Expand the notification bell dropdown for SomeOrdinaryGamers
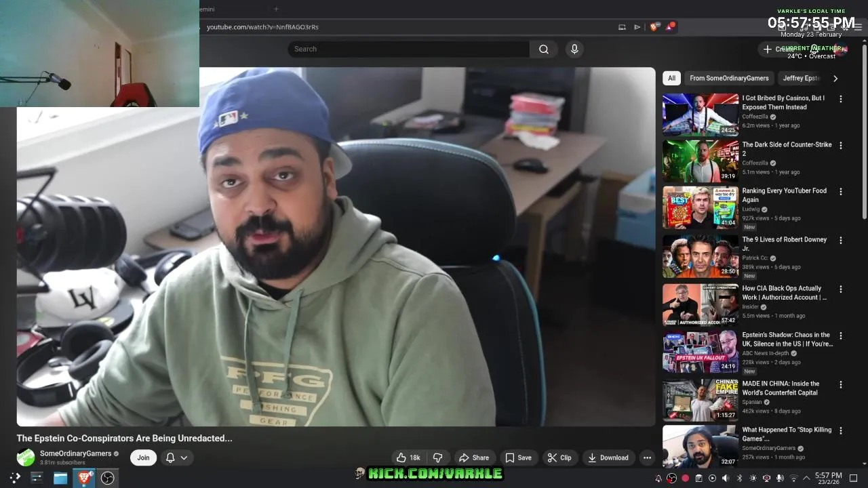The image size is (868, 488). tap(176, 457)
